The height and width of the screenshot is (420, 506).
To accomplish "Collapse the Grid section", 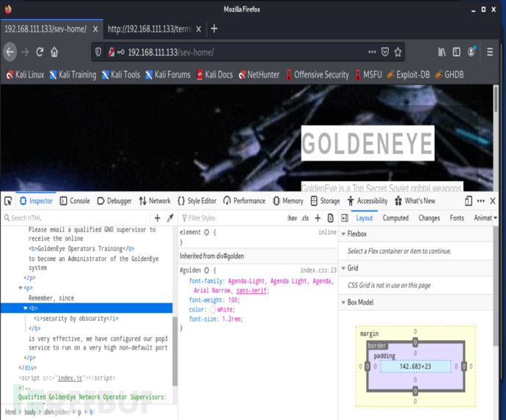I will click(x=344, y=268).
